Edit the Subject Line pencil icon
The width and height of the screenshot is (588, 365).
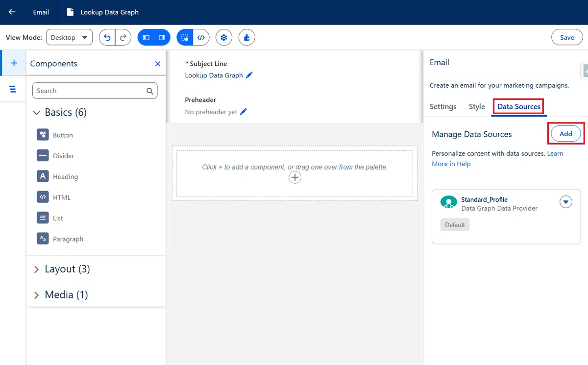pyautogui.click(x=249, y=75)
